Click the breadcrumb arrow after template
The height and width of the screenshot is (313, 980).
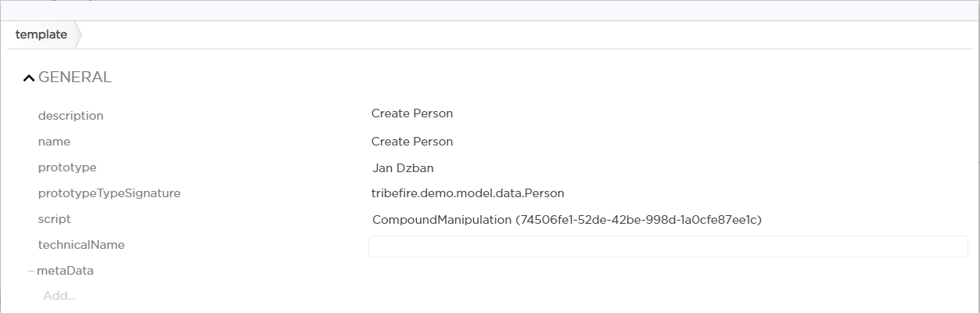click(77, 35)
